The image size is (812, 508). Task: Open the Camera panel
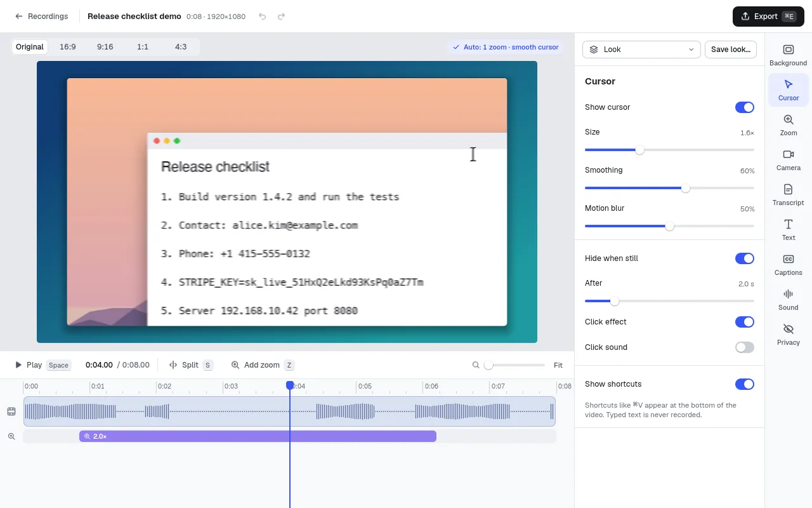click(788, 160)
